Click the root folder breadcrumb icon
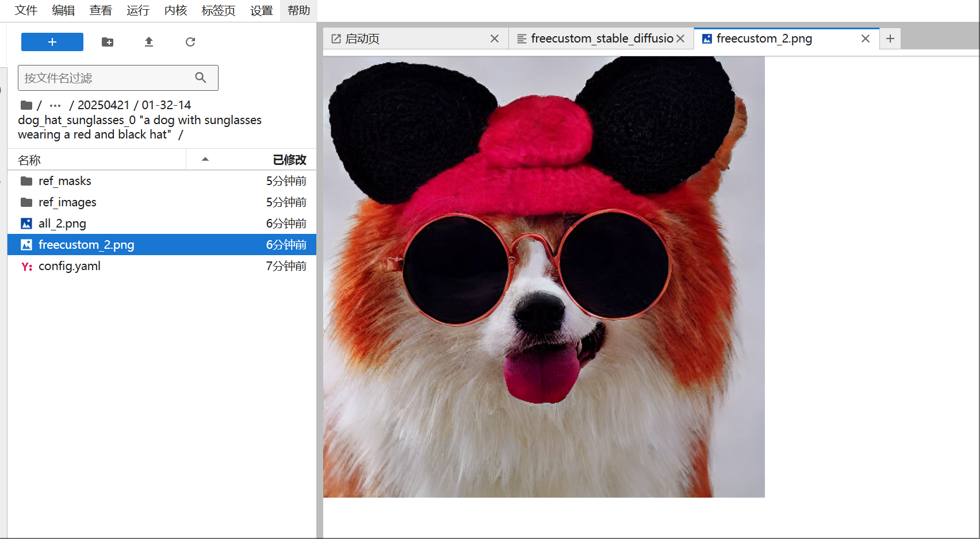Viewport: 980px width, 539px height. (x=26, y=105)
